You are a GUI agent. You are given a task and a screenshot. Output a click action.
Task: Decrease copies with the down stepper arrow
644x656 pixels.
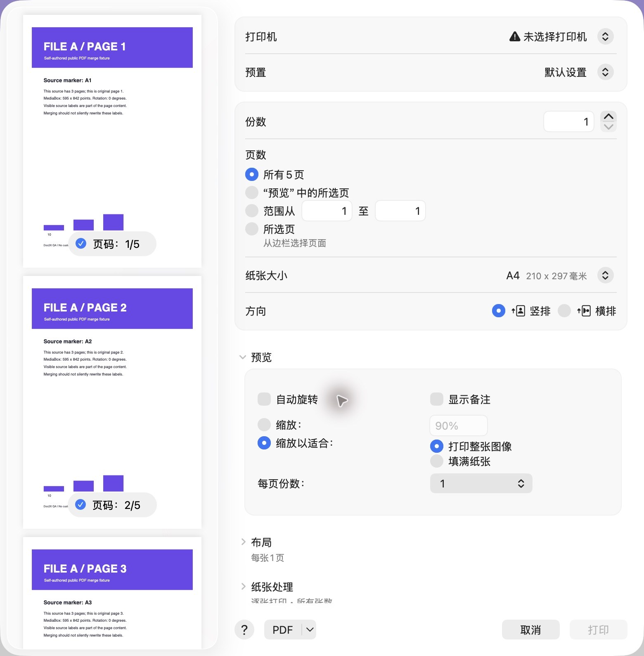(x=608, y=127)
